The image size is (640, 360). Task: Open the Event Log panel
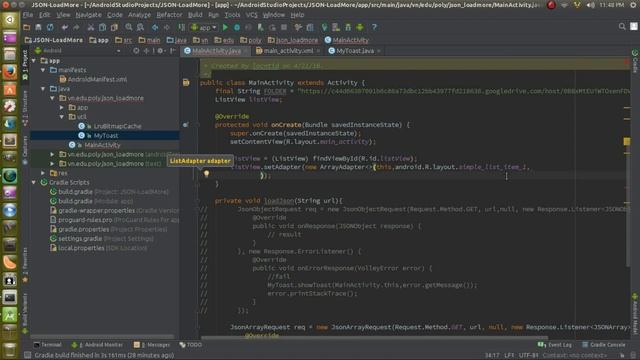[x=555, y=345]
